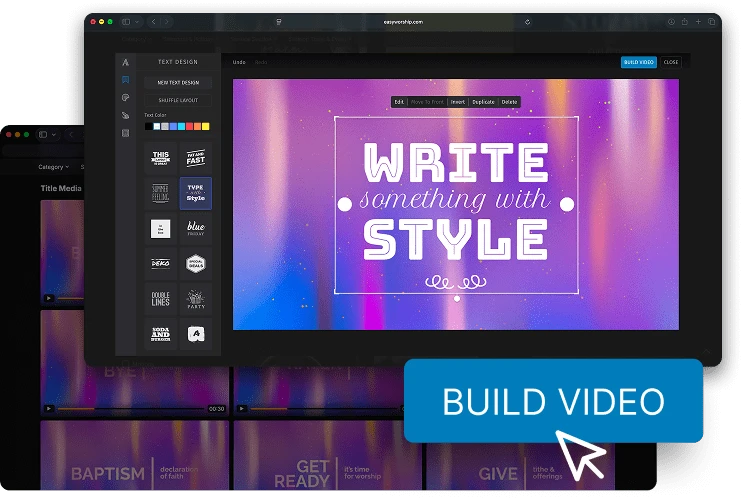743x501 pixels.
Task: Open a new Safari tab with plus icon
Action: point(698,22)
